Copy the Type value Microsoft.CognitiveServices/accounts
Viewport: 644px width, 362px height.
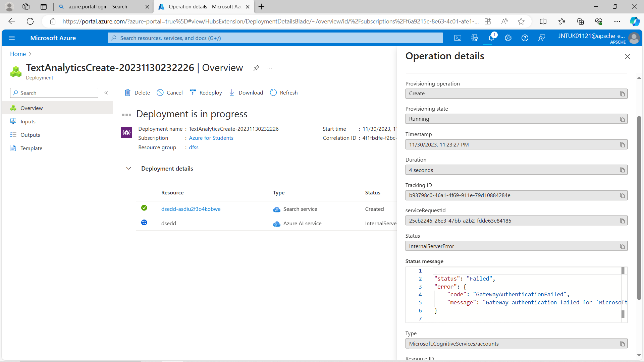[x=622, y=344]
